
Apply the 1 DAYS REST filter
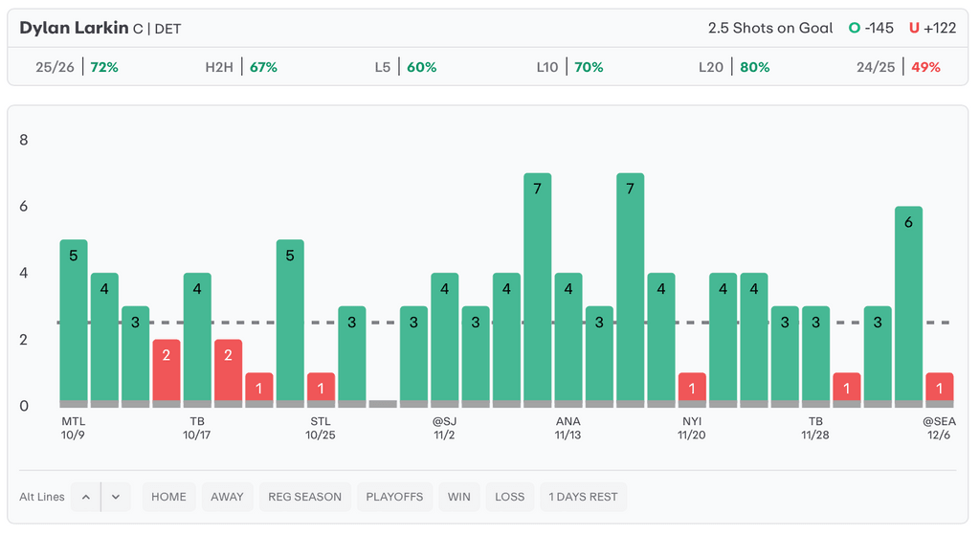click(x=582, y=497)
